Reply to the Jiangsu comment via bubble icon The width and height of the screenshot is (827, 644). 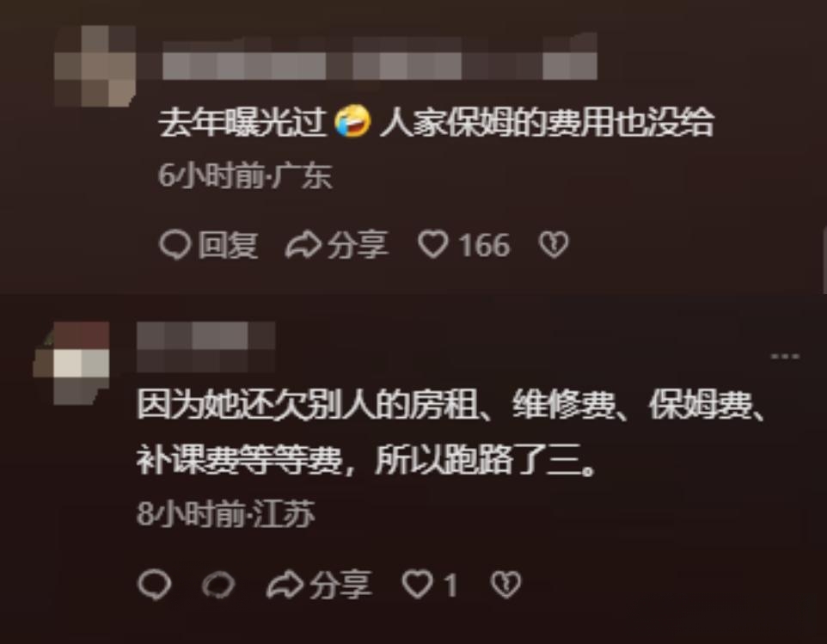154,585
